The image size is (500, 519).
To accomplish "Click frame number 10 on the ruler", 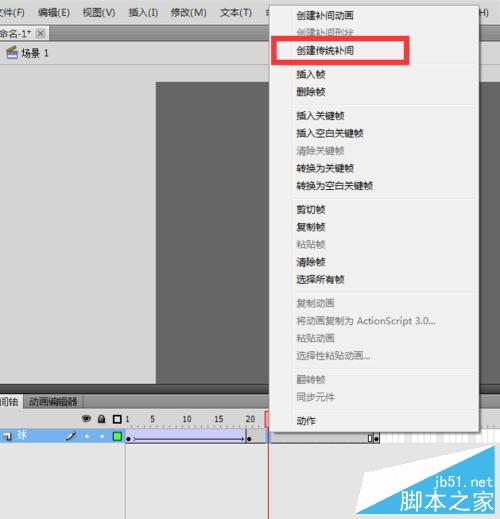I will 187,419.
